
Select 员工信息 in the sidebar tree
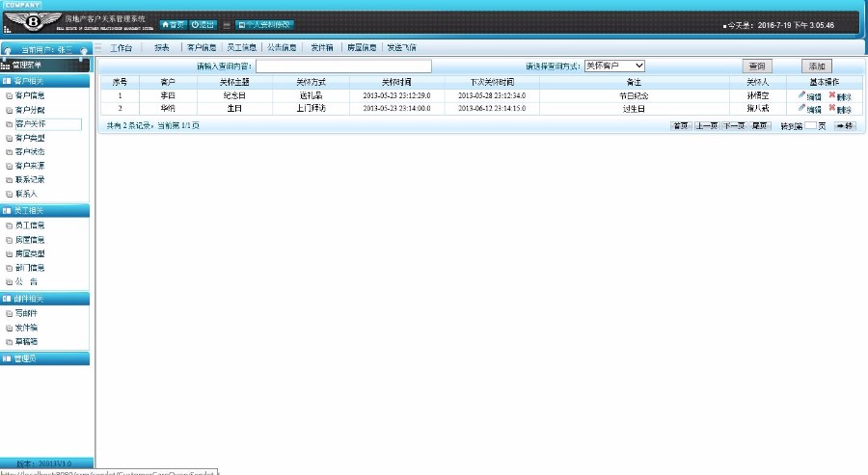(30, 225)
